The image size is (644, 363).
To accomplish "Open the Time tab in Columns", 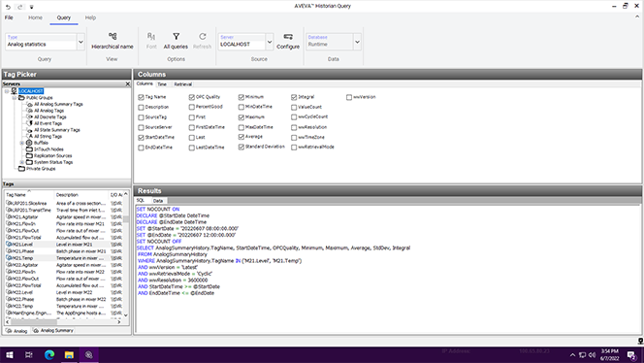I will click(162, 83).
